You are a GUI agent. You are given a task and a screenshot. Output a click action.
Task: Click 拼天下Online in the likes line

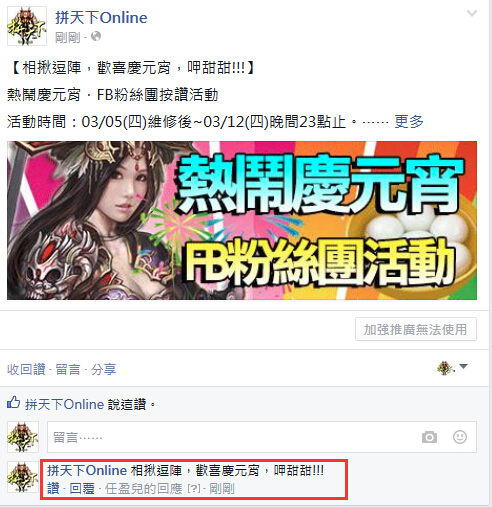point(65,404)
